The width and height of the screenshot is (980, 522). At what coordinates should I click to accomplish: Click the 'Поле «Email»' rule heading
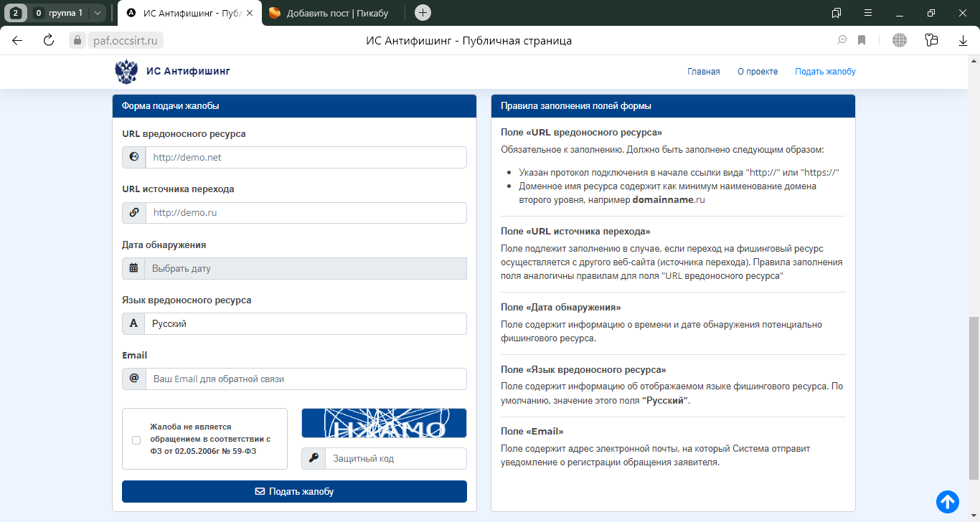pyautogui.click(x=532, y=432)
